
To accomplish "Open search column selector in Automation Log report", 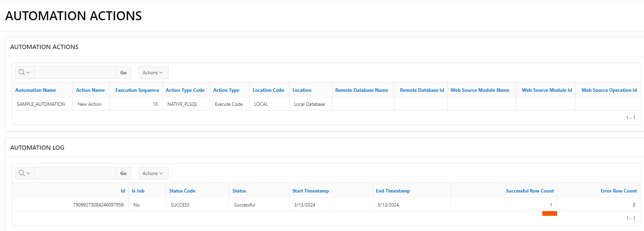I will tap(25, 173).
